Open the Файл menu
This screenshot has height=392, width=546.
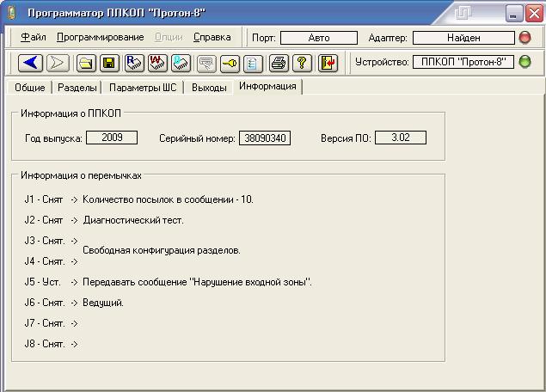[34, 37]
